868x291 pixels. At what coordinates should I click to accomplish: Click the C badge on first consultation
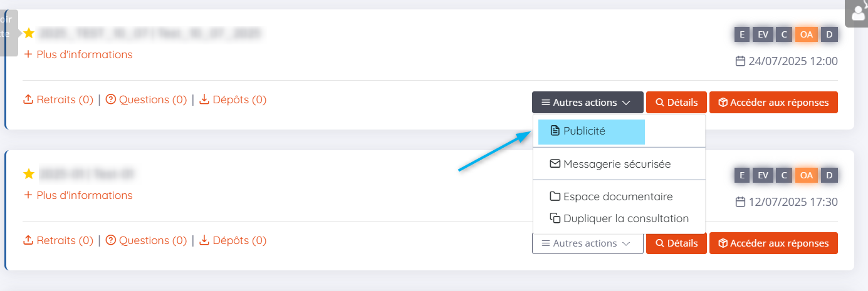(x=783, y=34)
